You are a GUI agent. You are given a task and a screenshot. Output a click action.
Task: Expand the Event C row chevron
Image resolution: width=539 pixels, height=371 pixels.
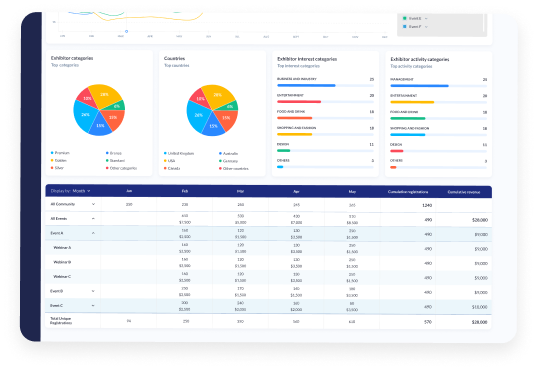pyautogui.click(x=93, y=306)
